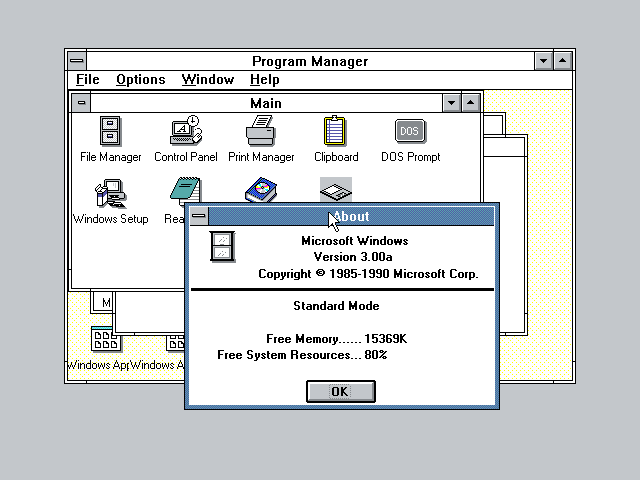This screenshot has height=480, width=640.
Task: Click the Copyright 1985-1990 Microsoft Corp. line
Action: [x=368, y=273]
